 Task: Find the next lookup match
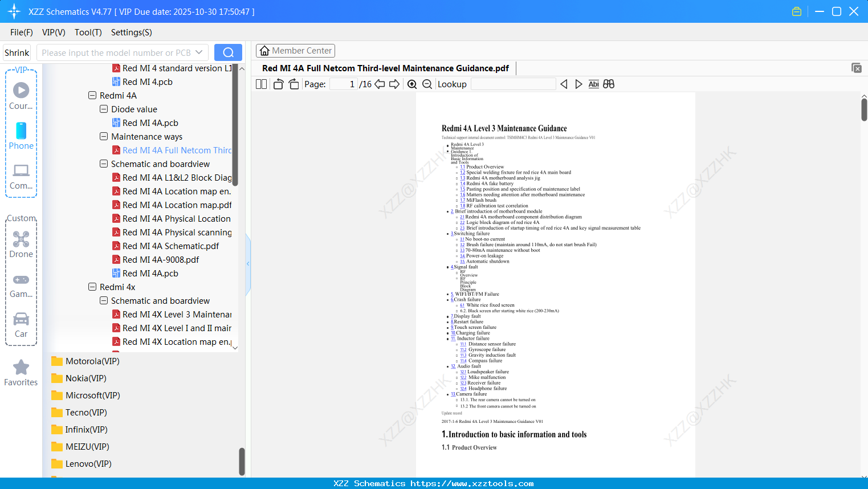click(578, 84)
